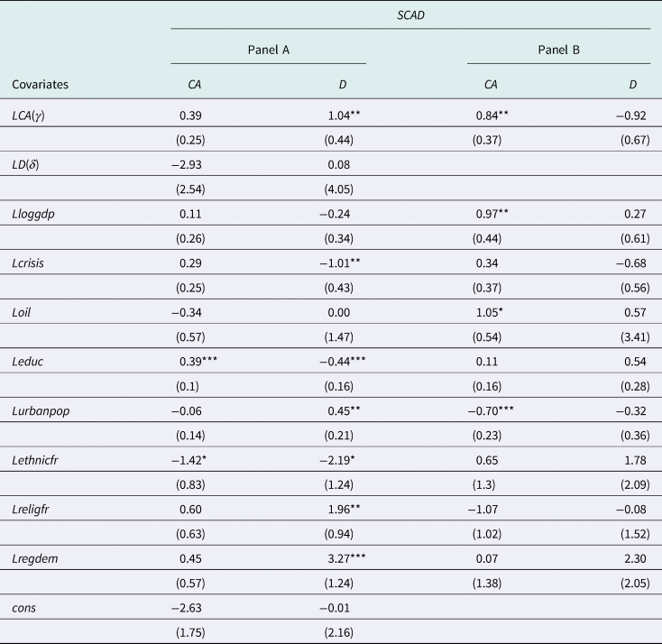Click the SCAD table header
Screen dimensions: 662x644
coord(411,15)
